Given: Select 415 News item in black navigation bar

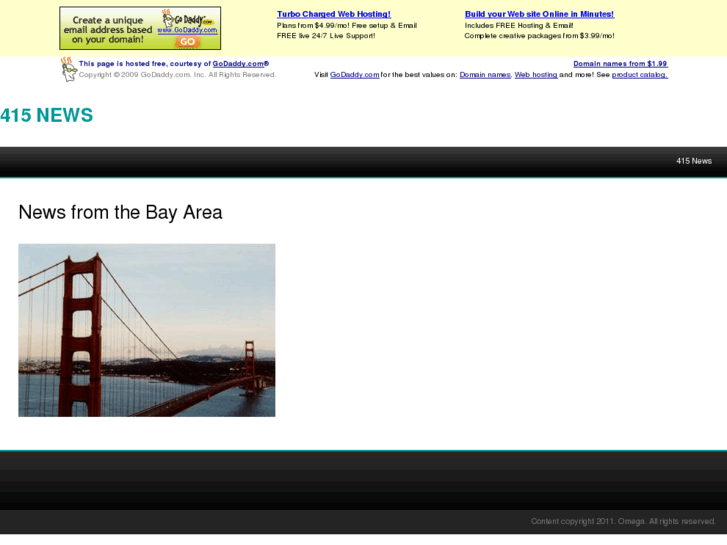Looking at the screenshot, I should [694, 161].
